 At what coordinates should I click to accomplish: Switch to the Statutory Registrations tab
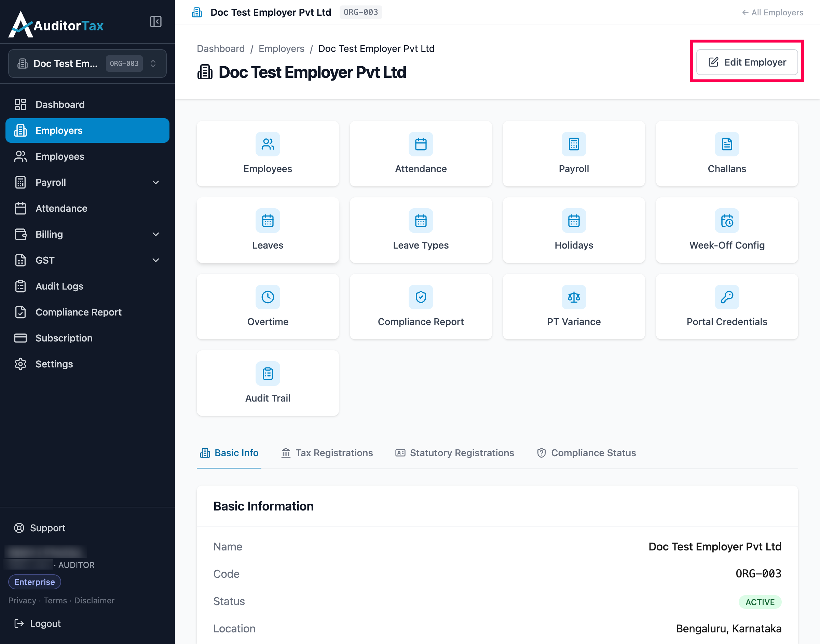(x=454, y=453)
